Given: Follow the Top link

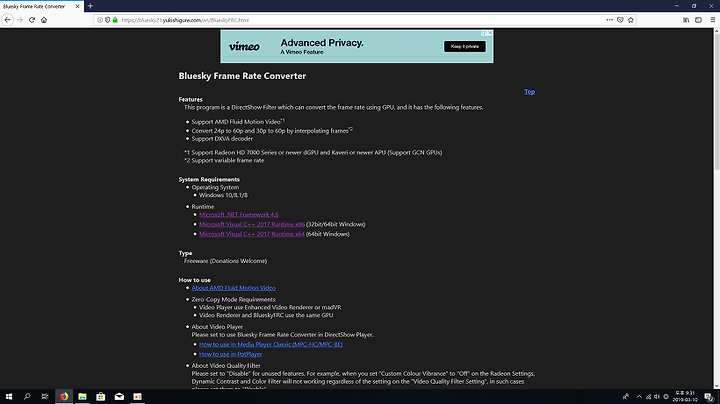Looking at the screenshot, I should pyautogui.click(x=529, y=91).
